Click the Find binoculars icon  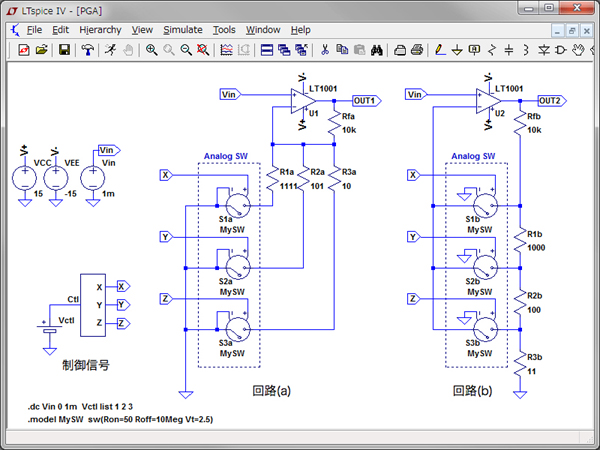point(377,49)
